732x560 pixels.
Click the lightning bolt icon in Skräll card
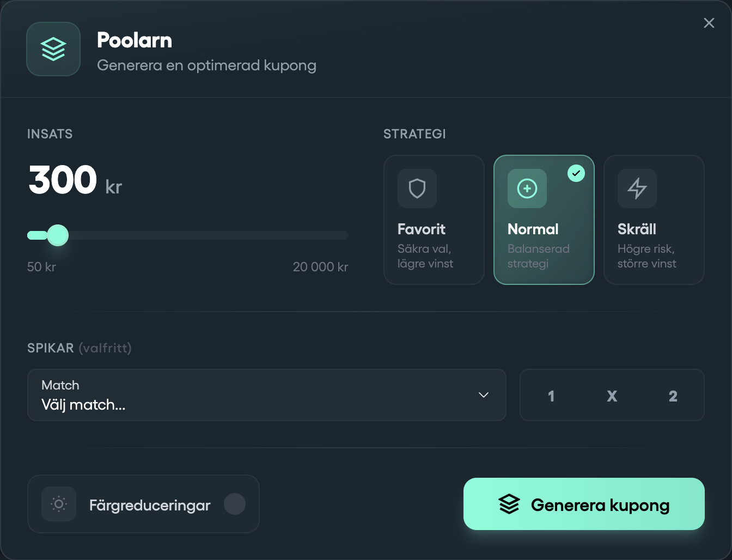click(x=637, y=188)
